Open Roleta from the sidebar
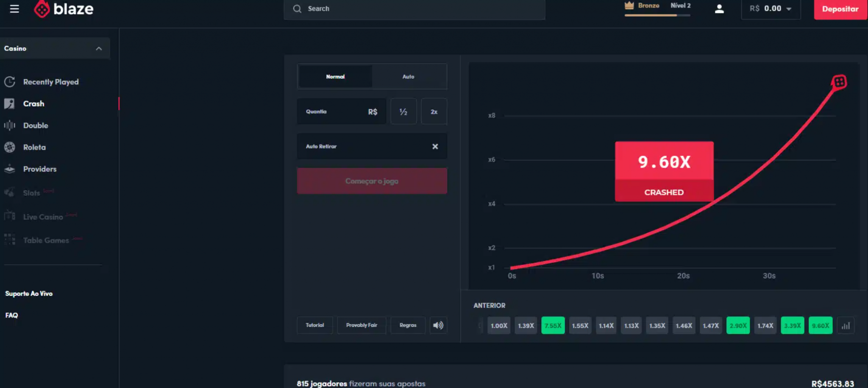The image size is (868, 388). [x=9, y=147]
